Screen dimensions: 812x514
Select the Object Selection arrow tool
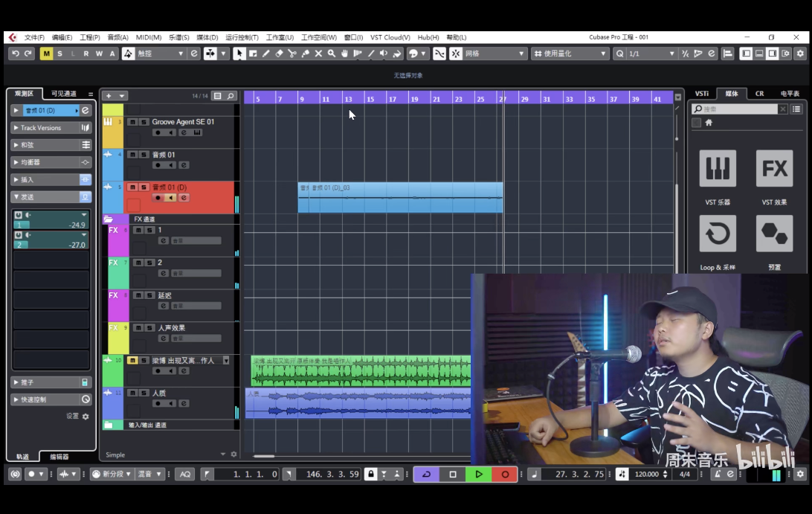pyautogui.click(x=239, y=54)
